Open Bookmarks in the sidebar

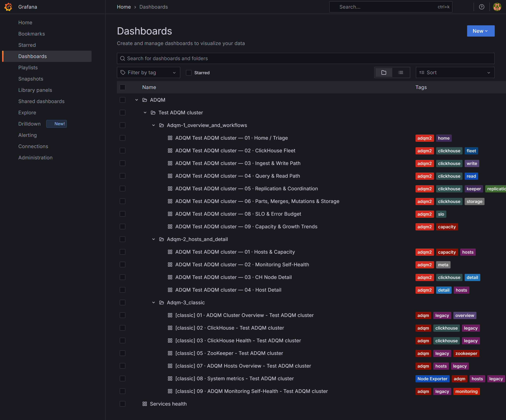pos(32,34)
